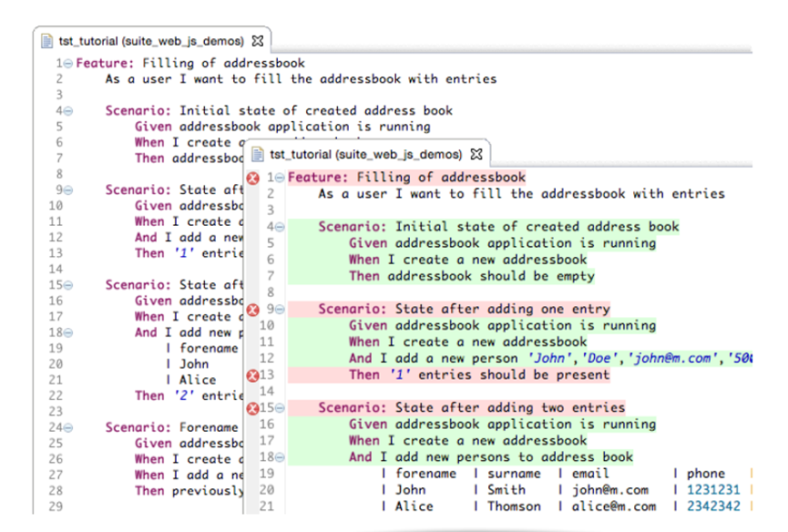Click the error marker on the front editor line "Then '1' entries should be present"
The width and height of the screenshot is (788, 532).
coord(252,375)
